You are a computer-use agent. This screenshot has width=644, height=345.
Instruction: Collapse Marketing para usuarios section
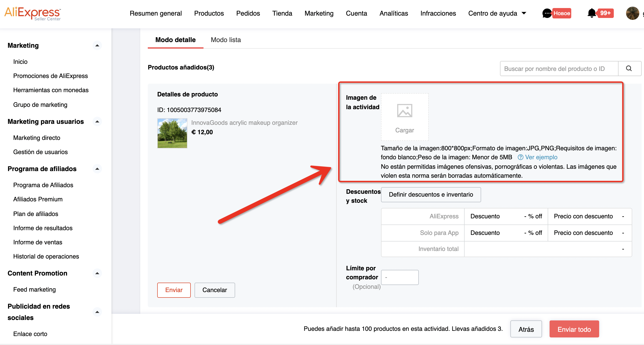[97, 122]
